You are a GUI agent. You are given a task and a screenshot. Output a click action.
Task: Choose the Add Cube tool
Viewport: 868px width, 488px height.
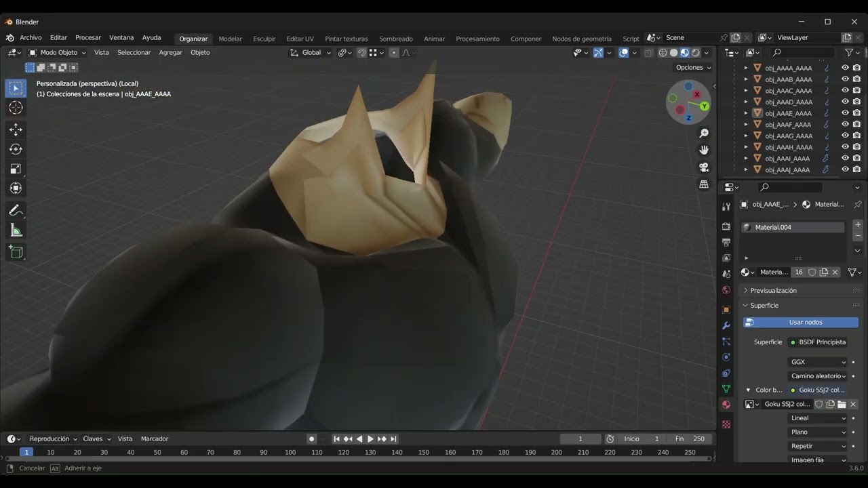point(16,253)
